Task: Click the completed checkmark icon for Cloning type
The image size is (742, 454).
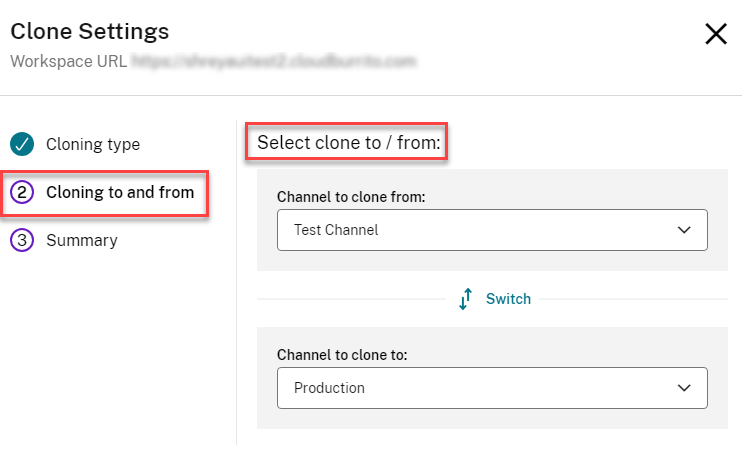Action: point(22,144)
